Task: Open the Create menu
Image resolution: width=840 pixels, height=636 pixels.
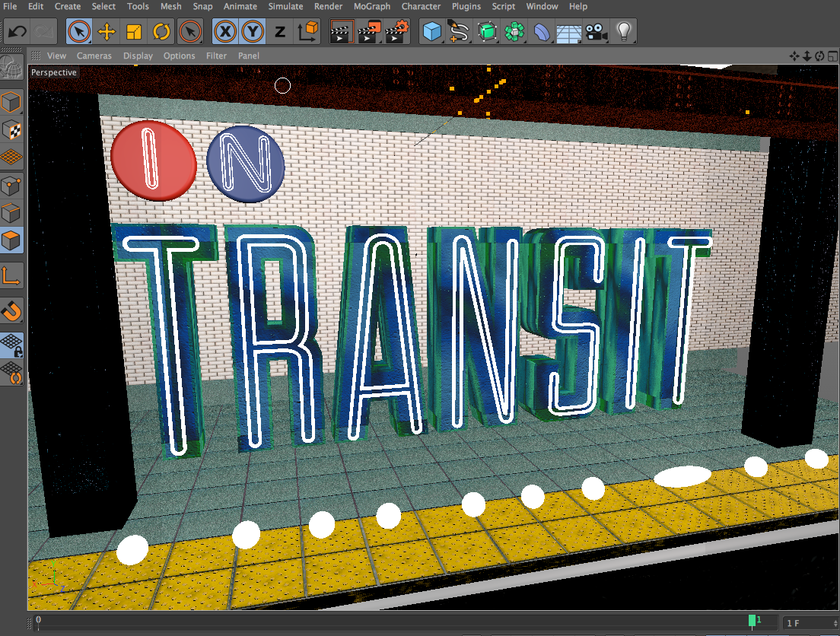Action: tap(68, 6)
